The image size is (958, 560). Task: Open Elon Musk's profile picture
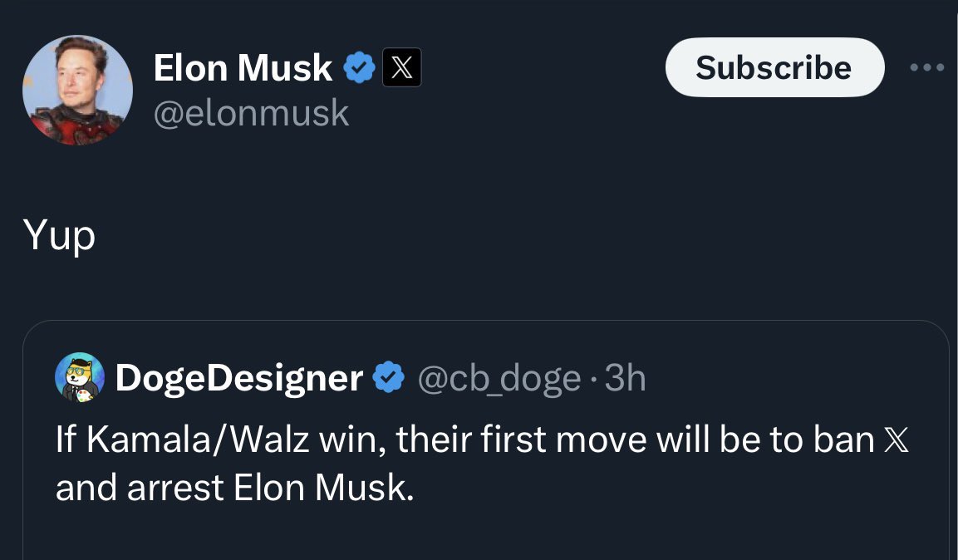(x=77, y=90)
